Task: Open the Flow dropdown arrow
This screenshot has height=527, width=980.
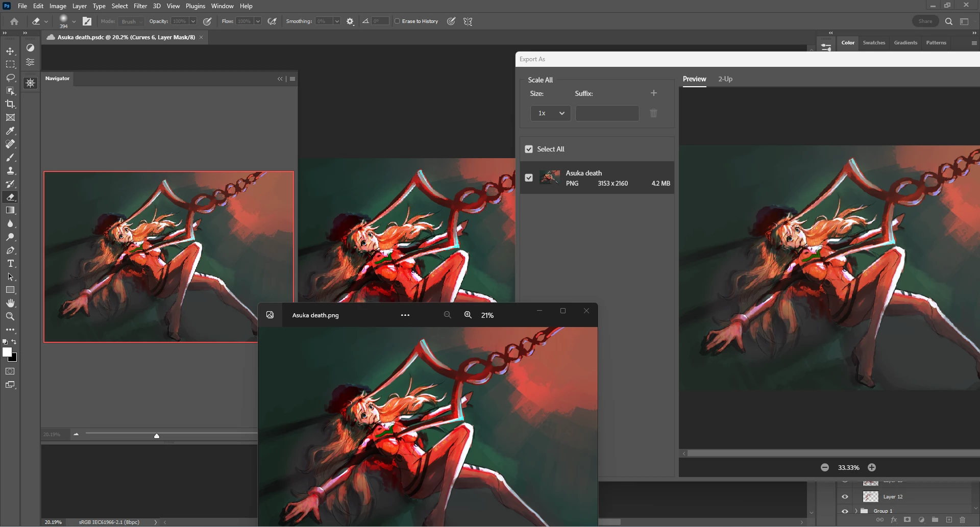Action: 258,21
